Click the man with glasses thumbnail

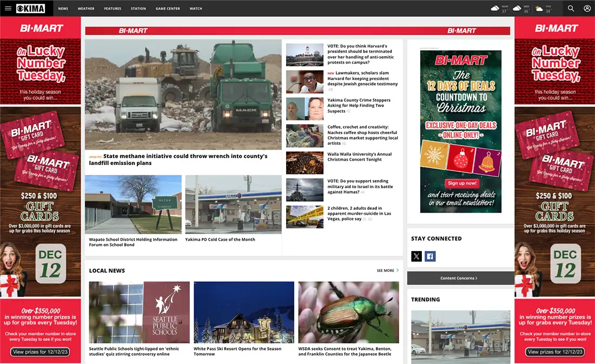(305, 82)
